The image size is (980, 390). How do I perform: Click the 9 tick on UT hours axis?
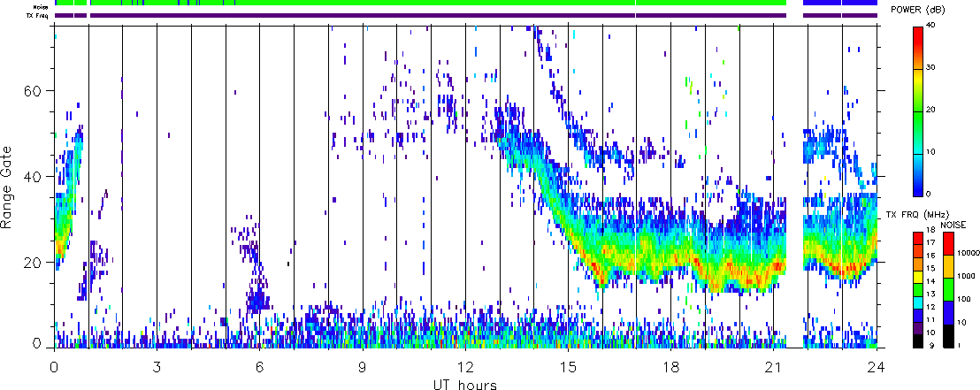pos(363,366)
